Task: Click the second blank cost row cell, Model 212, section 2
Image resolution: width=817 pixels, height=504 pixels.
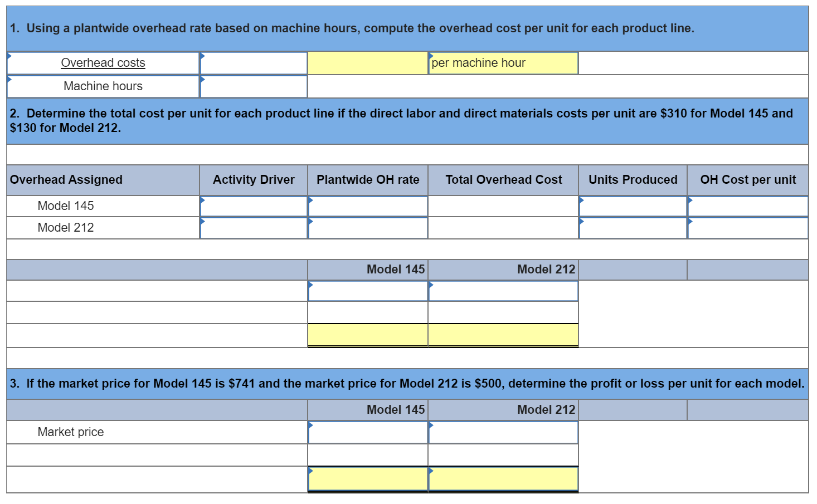Action: click(503, 312)
